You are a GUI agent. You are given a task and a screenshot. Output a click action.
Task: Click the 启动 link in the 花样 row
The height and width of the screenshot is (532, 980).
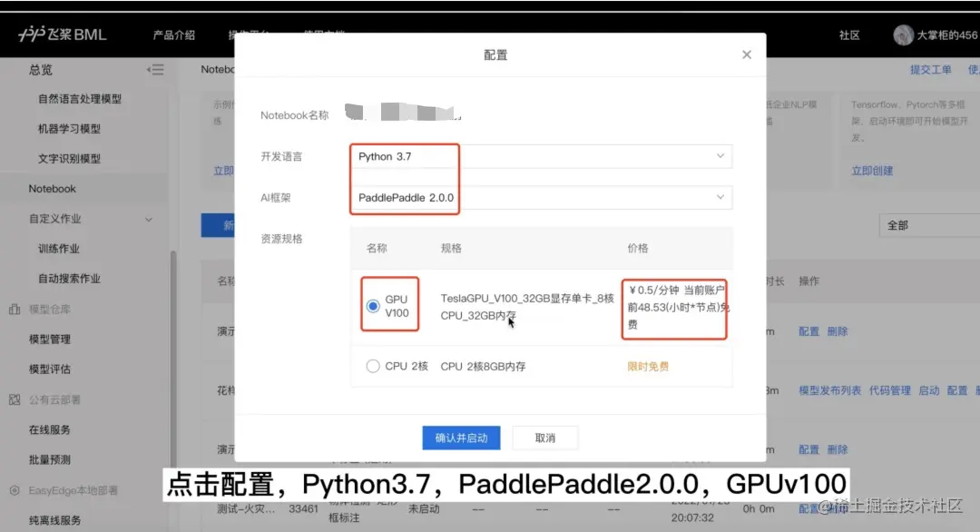(x=929, y=390)
